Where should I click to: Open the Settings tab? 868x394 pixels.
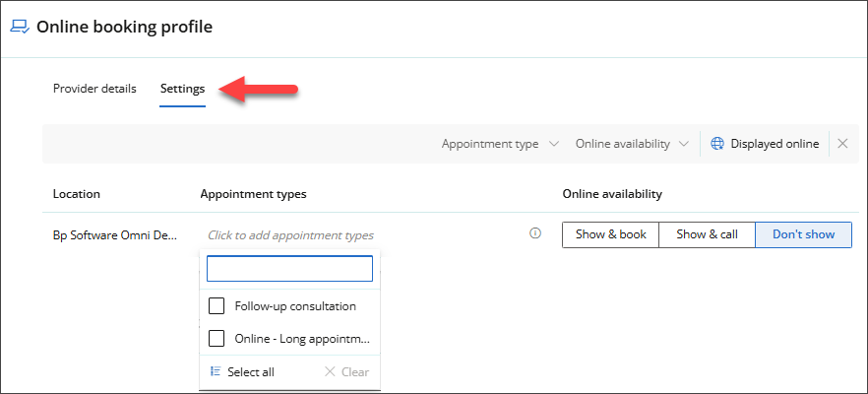pyautogui.click(x=182, y=89)
